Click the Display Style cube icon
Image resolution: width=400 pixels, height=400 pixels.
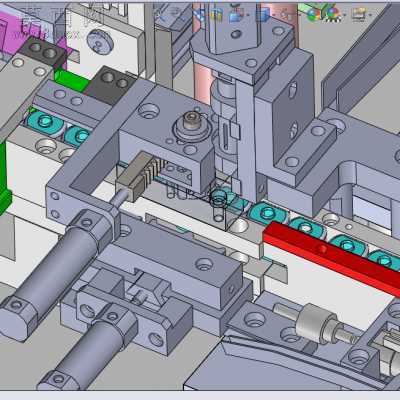coord(262,15)
